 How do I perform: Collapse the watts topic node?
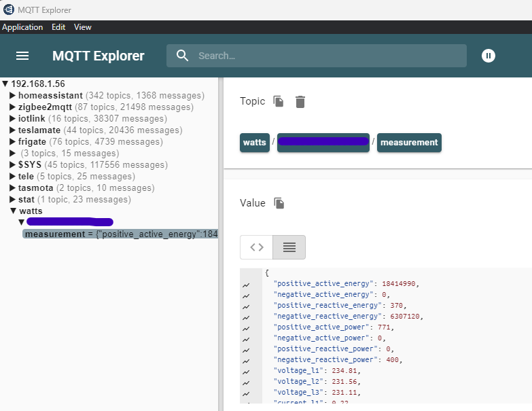click(x=13, y=211)
